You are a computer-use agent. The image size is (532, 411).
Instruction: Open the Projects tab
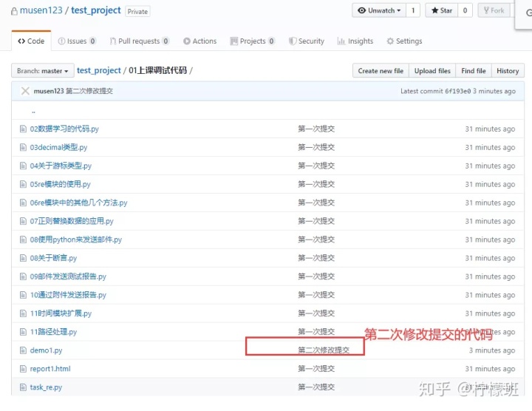(253, 41)
